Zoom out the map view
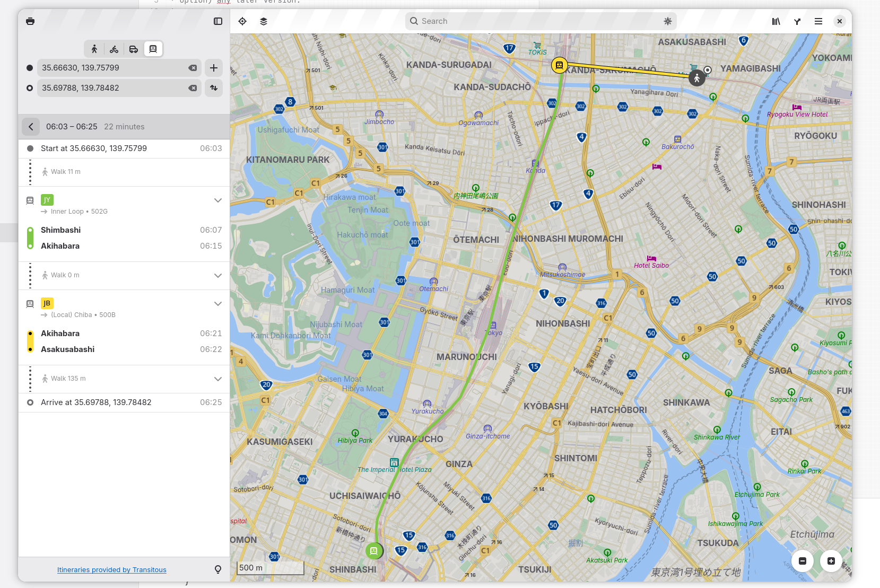 pos(803,561)
